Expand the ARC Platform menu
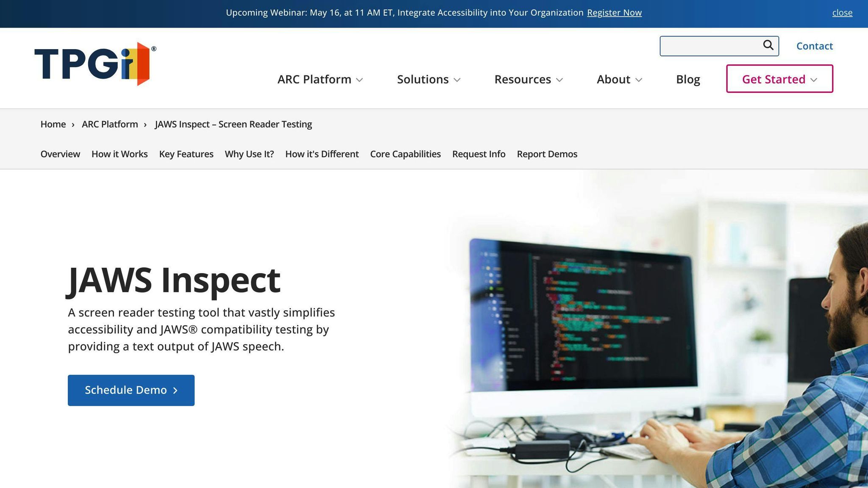Image resolution: width=868 pixels, height=488 pixels. (x=320, y=79)
